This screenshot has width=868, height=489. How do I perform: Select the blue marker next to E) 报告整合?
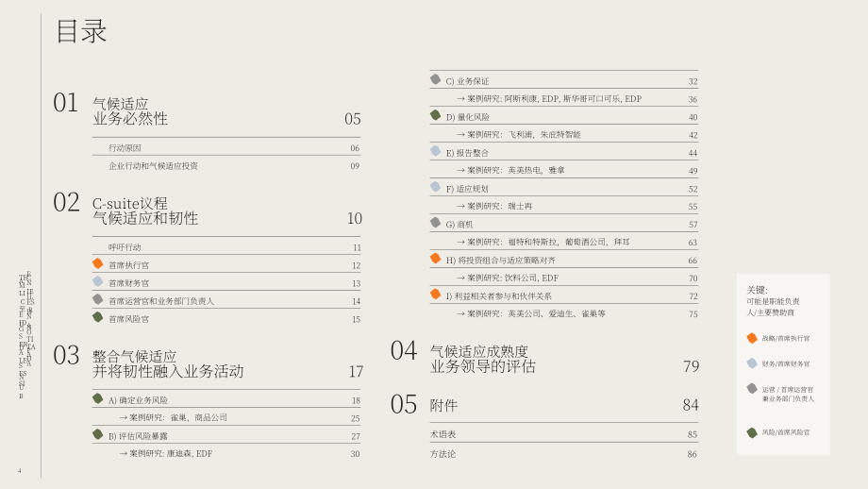point(436,151)
